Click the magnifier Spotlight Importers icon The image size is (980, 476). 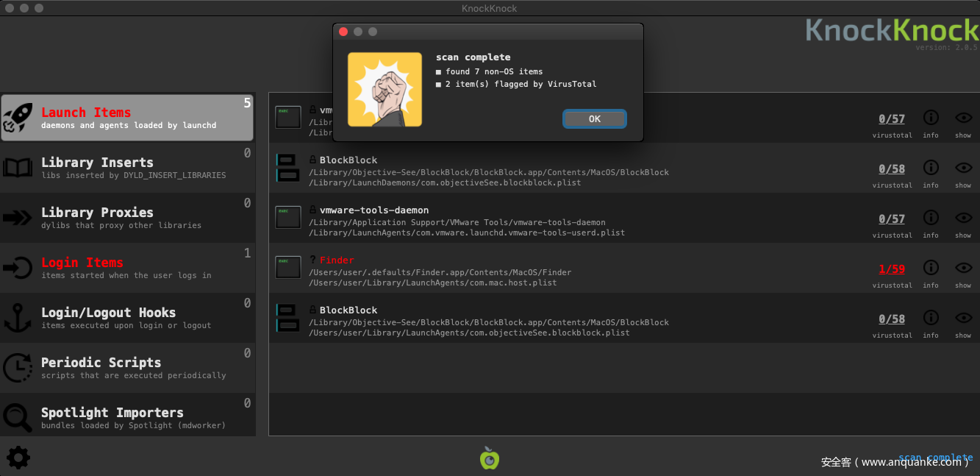(x=18, y=418)
